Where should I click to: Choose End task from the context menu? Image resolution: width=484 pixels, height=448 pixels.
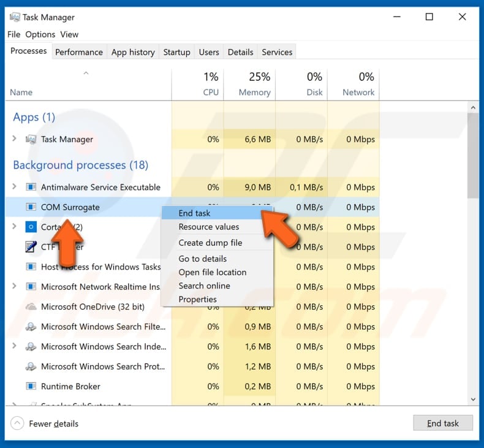(194, 213)
